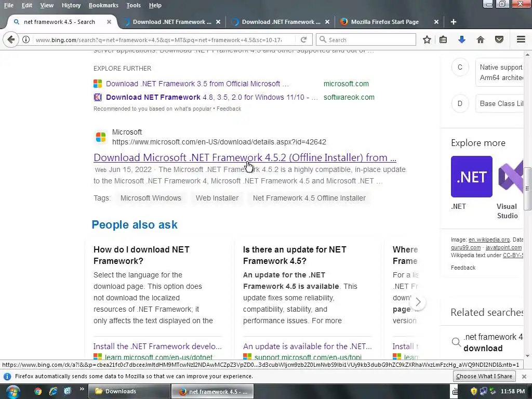The height and width of the screenshot is (399, 532).
Task: Open the Downloads arrow panel
Action: coord(462,39)
